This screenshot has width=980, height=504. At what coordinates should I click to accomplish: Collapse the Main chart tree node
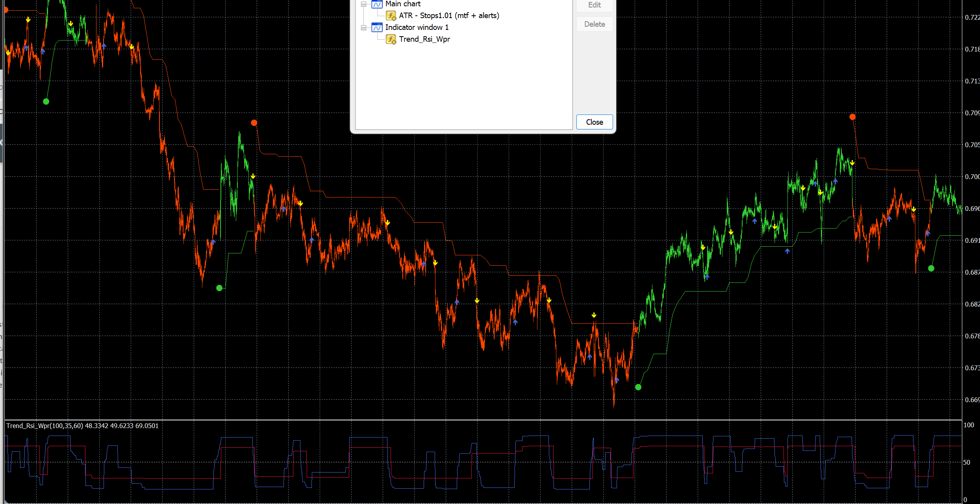(x=363, y=4)
